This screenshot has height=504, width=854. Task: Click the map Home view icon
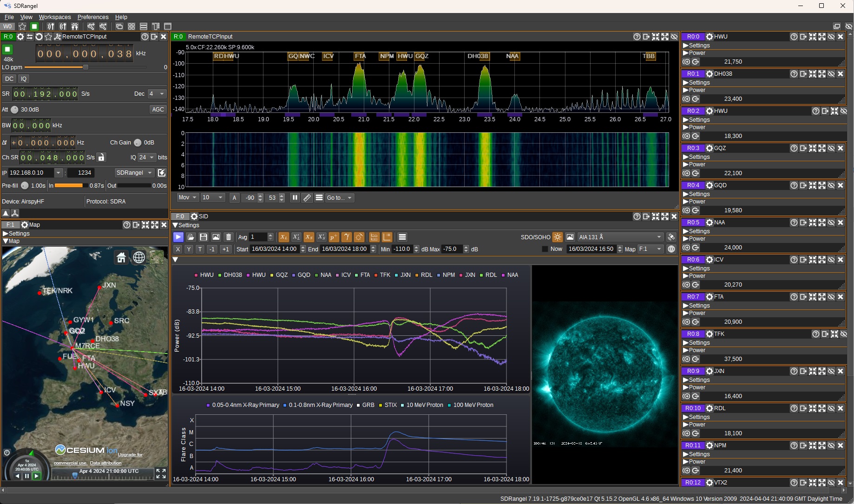(x=121, y=257)
